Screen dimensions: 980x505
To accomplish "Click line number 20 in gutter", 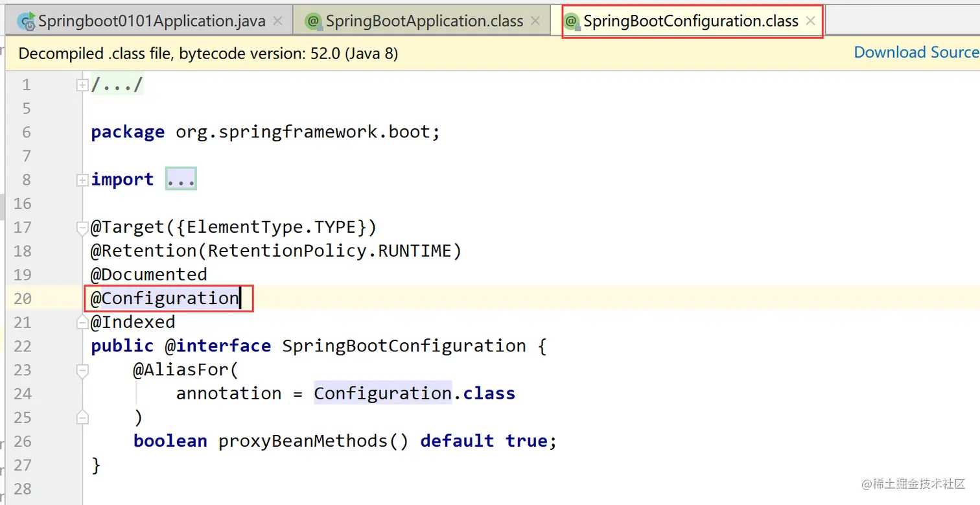I will pyautogui.click(x=22, y=298).
